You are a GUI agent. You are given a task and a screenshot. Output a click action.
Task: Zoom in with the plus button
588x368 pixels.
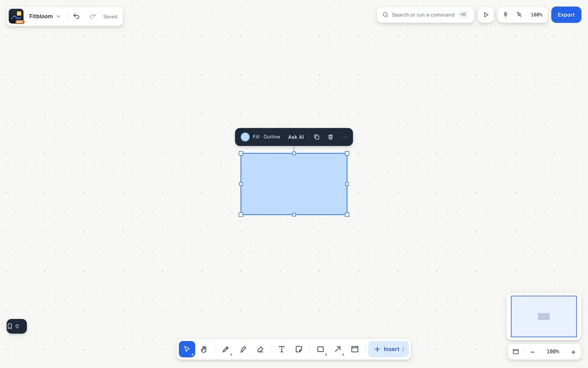pos(573,352)
